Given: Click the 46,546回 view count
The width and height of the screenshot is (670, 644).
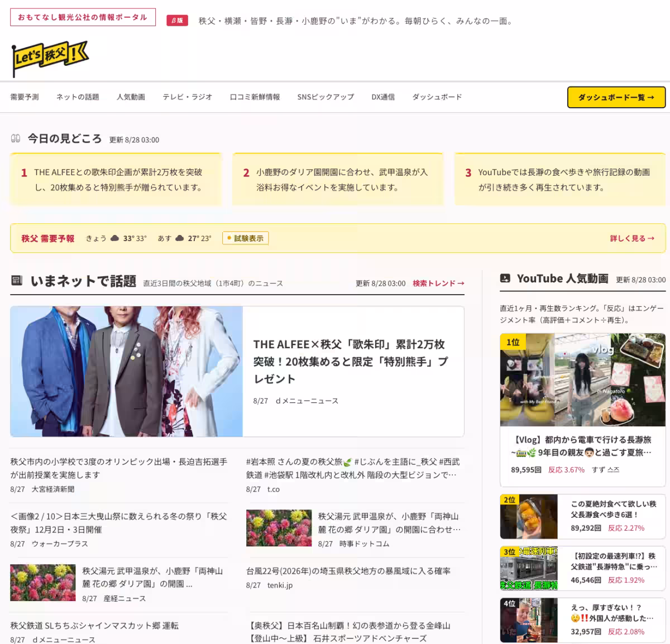Looking at the screenshot, I should [x=586, y=580].
